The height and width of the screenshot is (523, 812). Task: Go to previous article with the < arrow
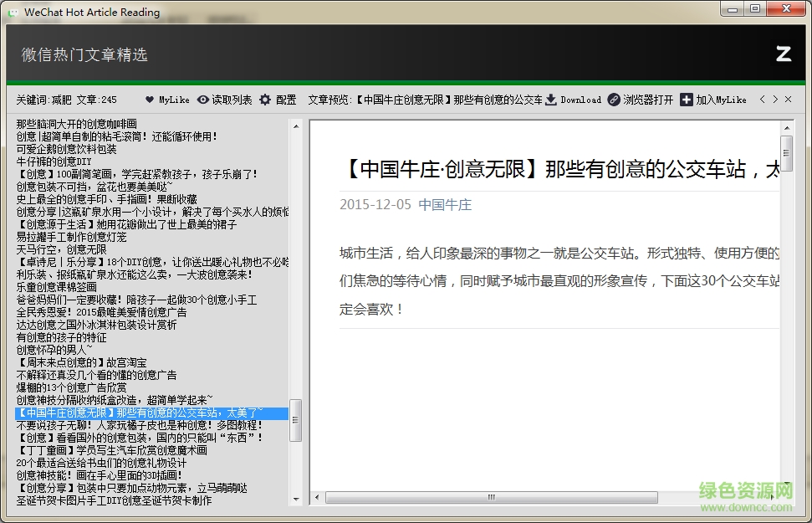click(763, 99)
